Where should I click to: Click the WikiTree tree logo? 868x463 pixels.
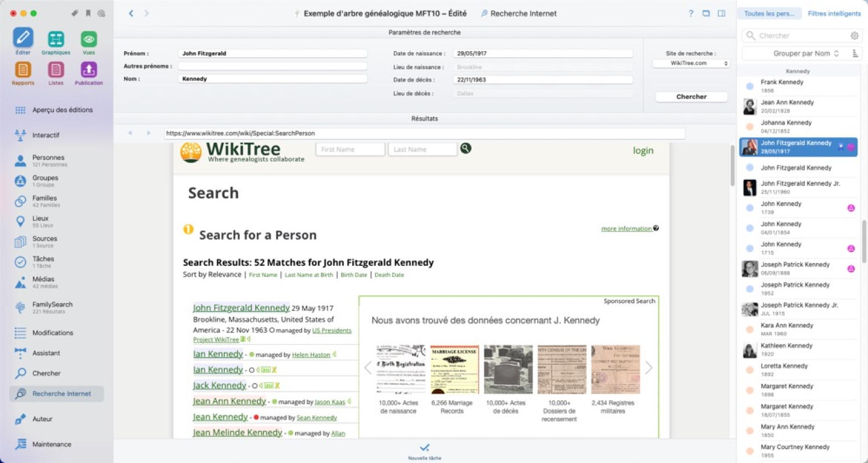pos(191,152)
